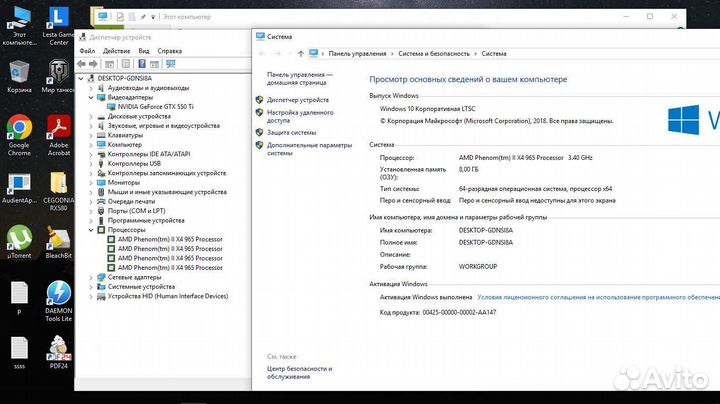This screenshot has height=404, width=720.
Task: Click the back arrow in Система window
Action: click(x=262, y=54)
